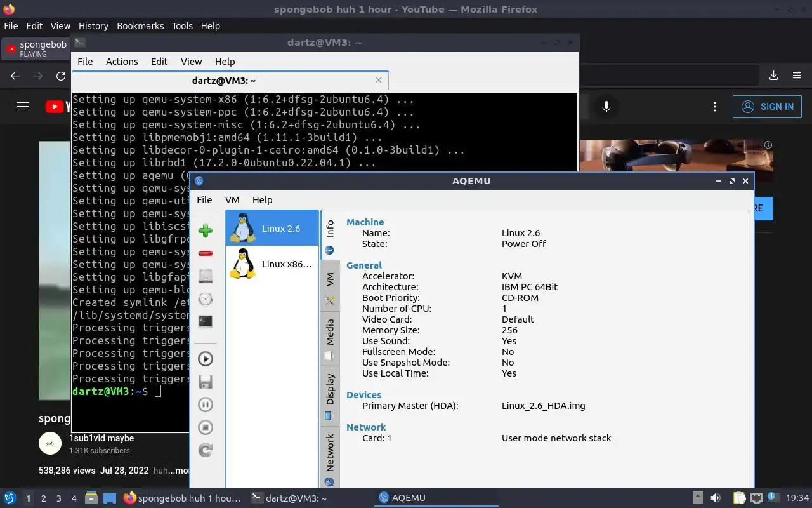The height and width of the screenshot is (508, 812).
Task: Open Firefox's Bookmarks menu
Action: 140,26
